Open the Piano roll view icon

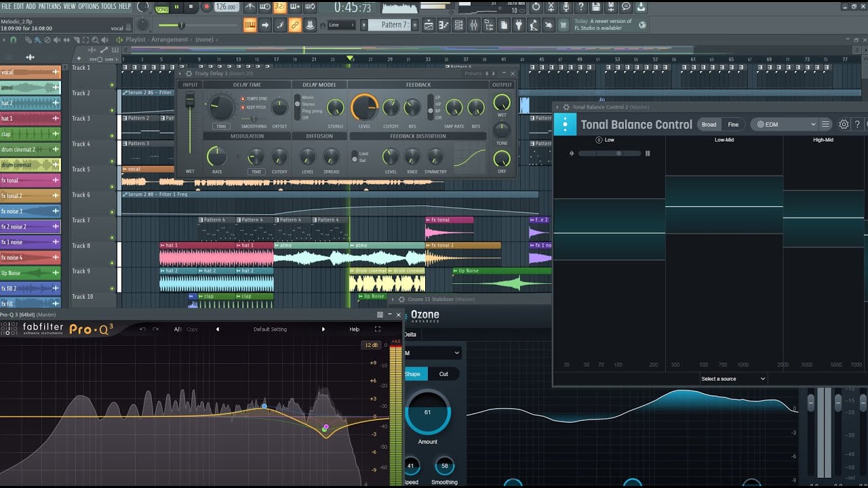click(x=443, y=25)
